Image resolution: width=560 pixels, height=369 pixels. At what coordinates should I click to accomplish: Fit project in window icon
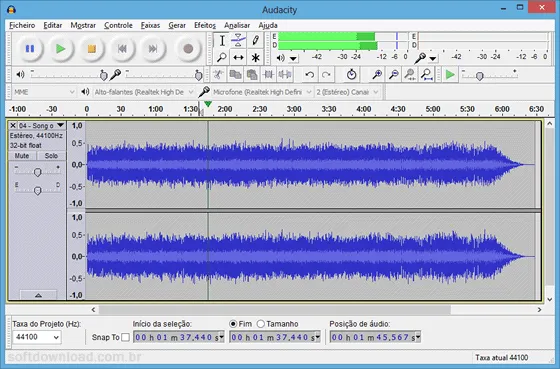point(426,75)
